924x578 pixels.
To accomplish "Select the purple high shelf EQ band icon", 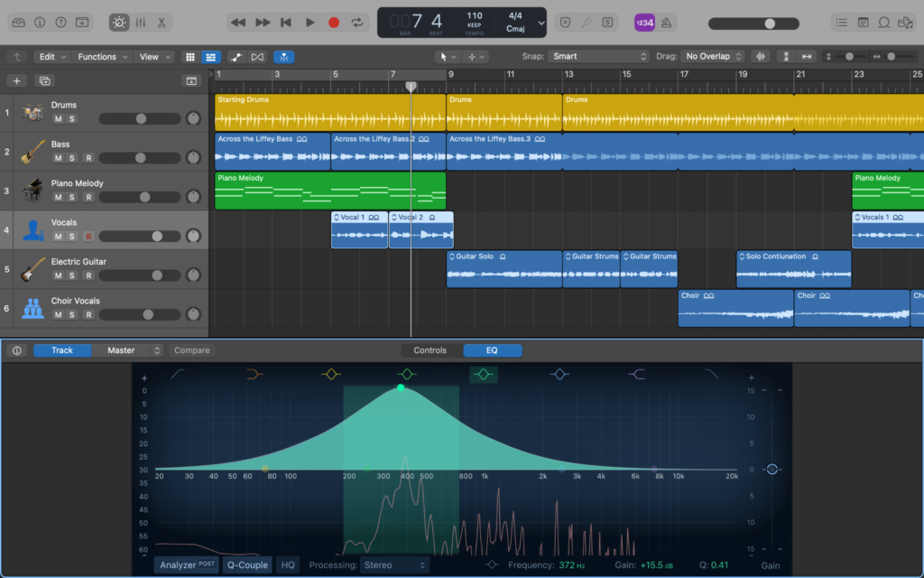I will (x=636, y=374).
